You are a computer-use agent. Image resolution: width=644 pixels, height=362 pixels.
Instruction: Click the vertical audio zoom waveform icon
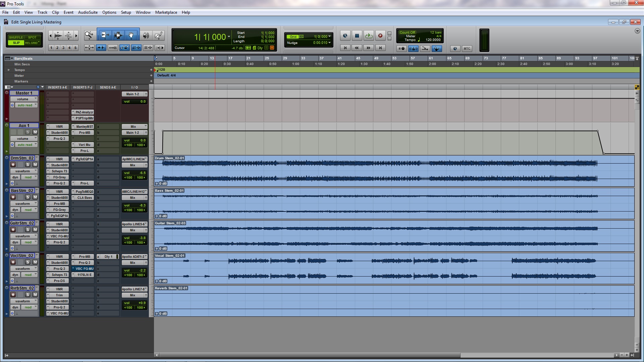pos(58,35)
